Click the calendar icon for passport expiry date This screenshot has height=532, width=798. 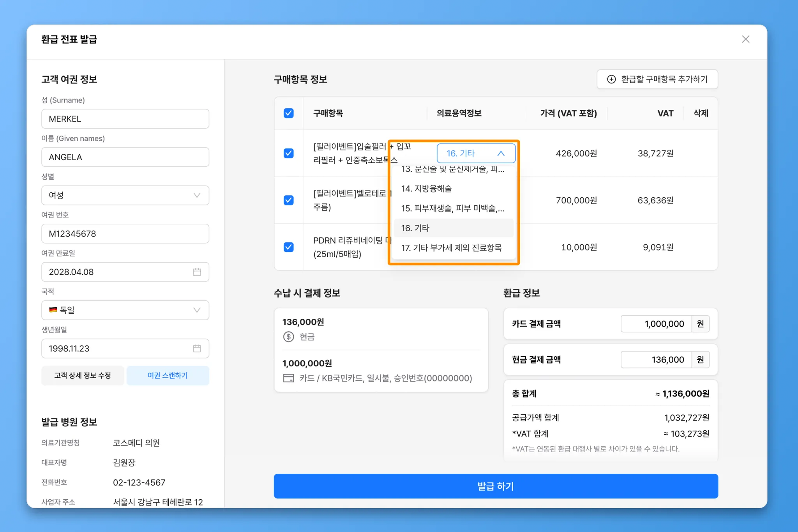pyautogui.click(x=197, y=272)
